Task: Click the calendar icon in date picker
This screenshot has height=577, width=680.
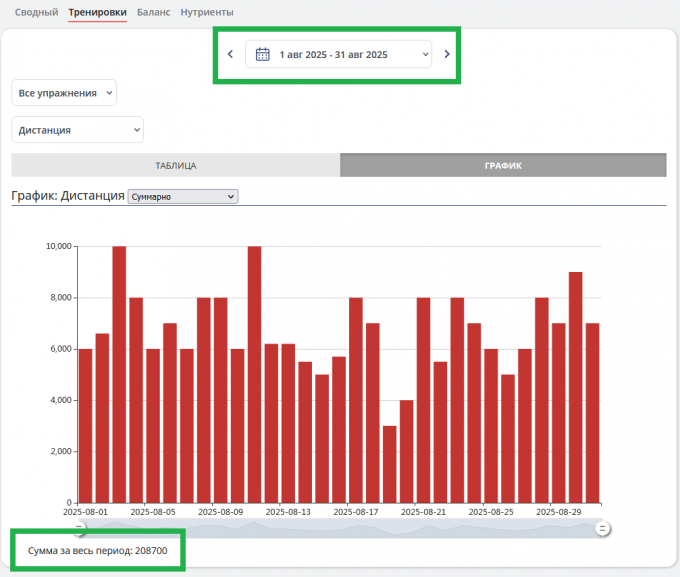Action: pos(263,54)
